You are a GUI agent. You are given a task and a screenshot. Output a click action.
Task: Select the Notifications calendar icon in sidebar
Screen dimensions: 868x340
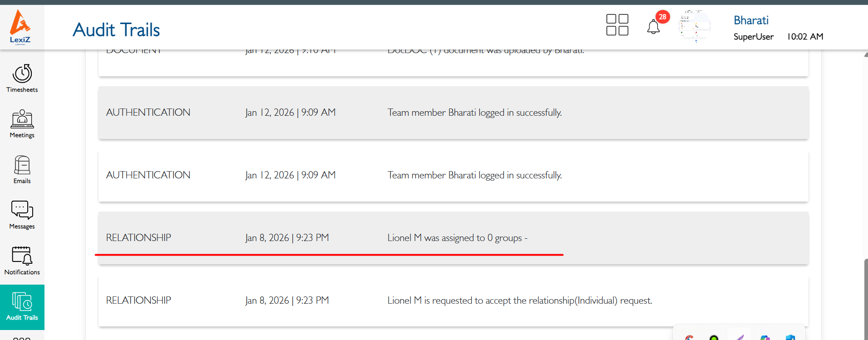pos(22,261)
